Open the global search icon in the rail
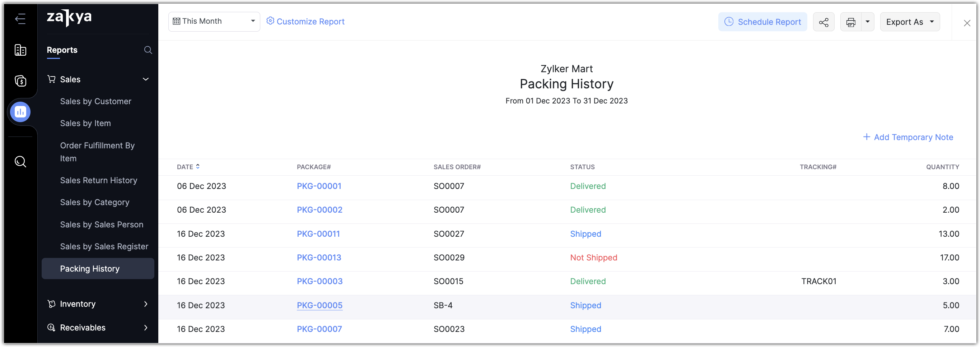Screen dimensions: 980x347 20,162
